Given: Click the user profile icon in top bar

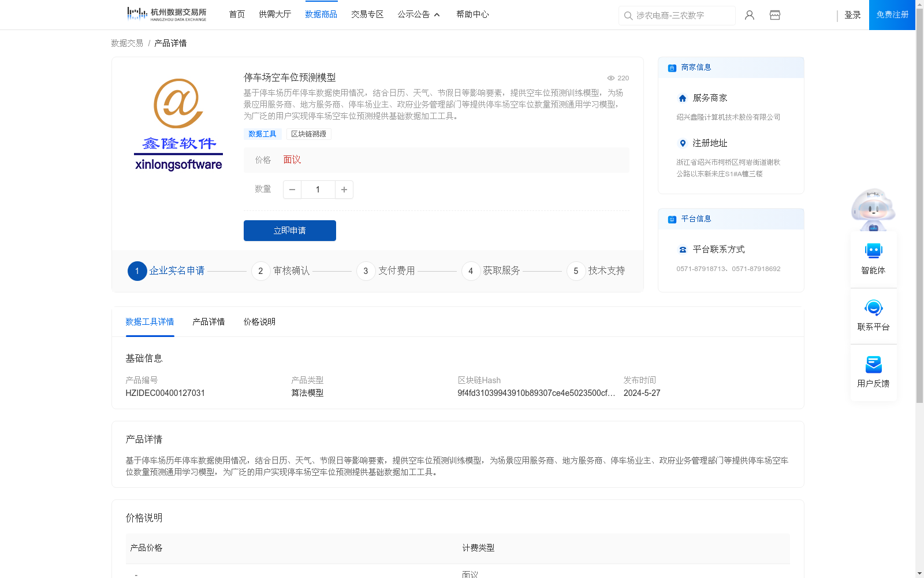Looking at the screenshot, I should pos(749,15).
